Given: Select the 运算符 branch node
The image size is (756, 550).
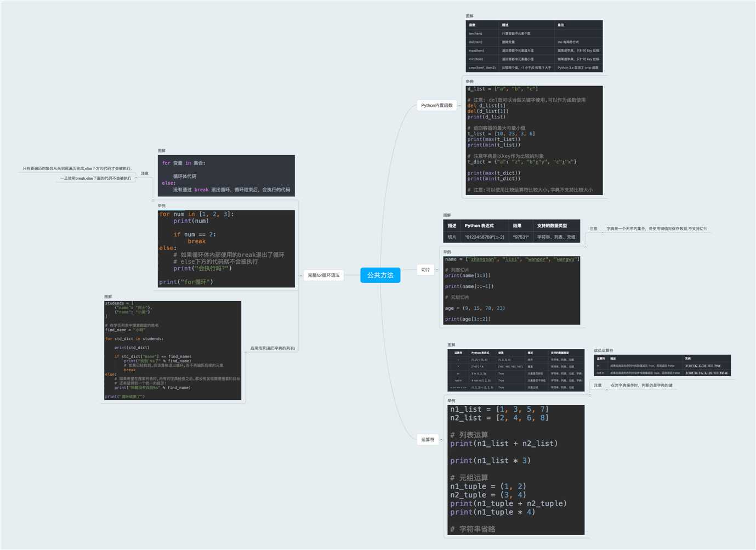Looking at the screenshot, I should point(428,440).
